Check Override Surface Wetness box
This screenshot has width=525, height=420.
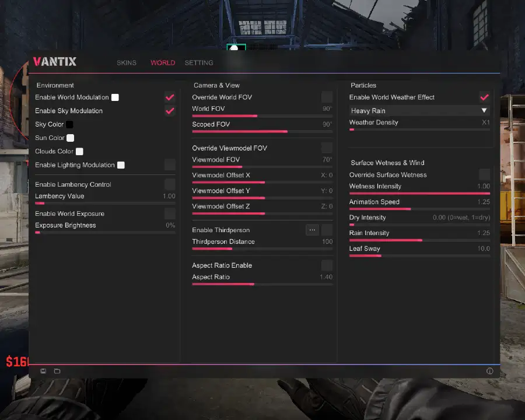click(484, 174)
